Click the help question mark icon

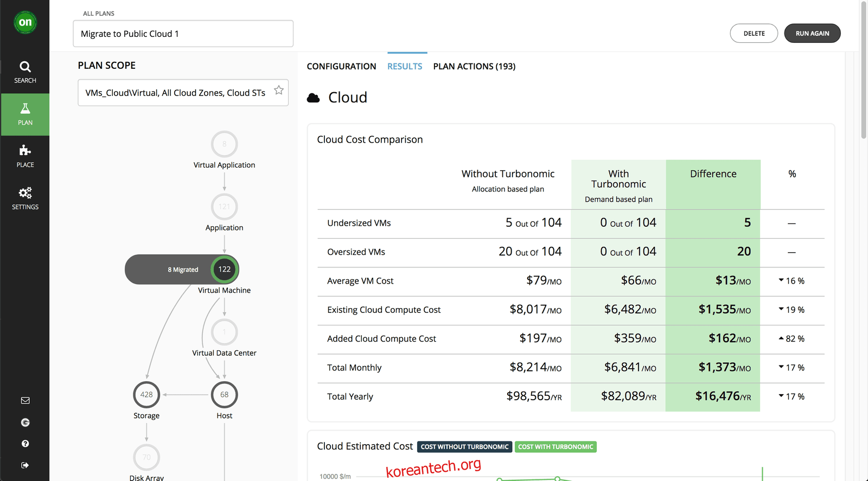pyautogui.click(x=25, y=444)
